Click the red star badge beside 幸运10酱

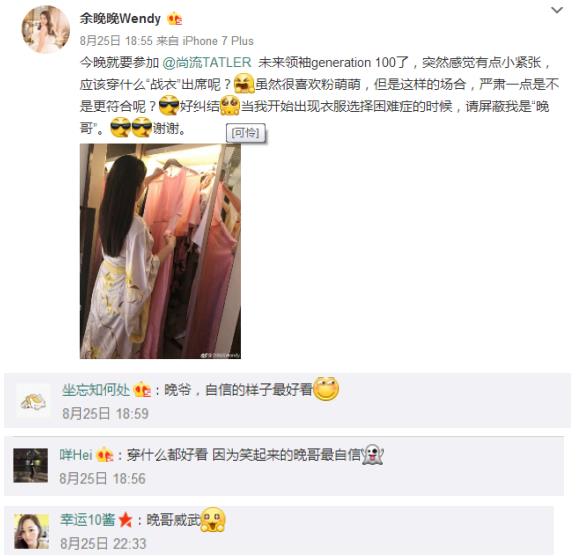point(125,520)
